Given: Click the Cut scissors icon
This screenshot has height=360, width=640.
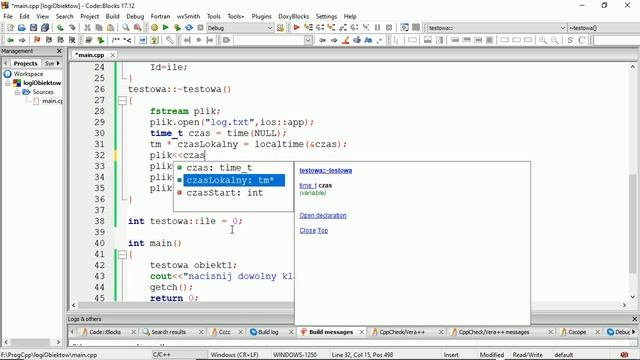Looking at the screenshot, I should tap(87, 28).
